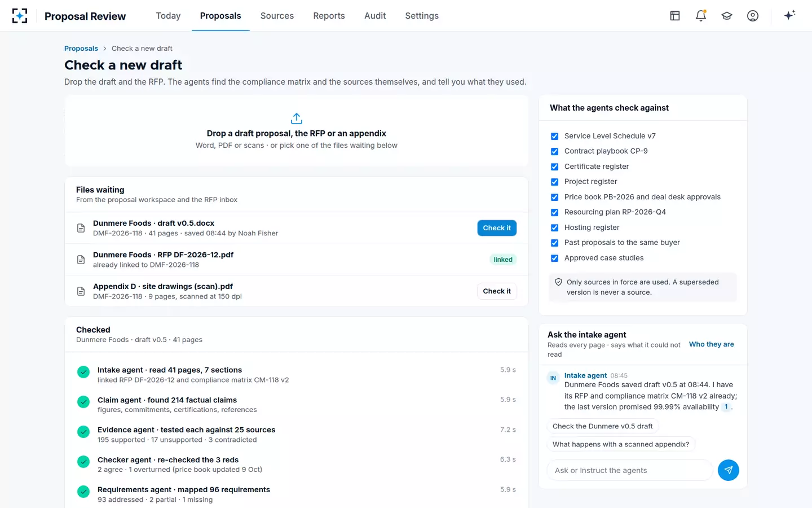Image resolution: width=812 pixels, height=508 pixels.
Task: Click green check icon on Intake agent row
Action: click(x=83, y=372)
